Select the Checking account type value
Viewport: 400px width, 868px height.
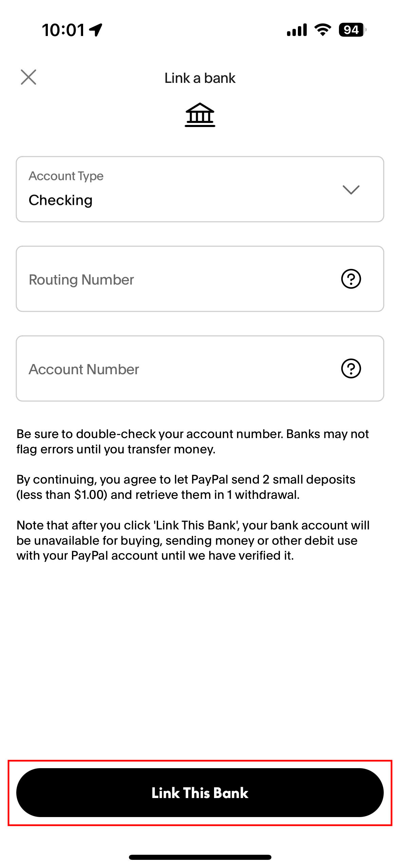(60, 200)
